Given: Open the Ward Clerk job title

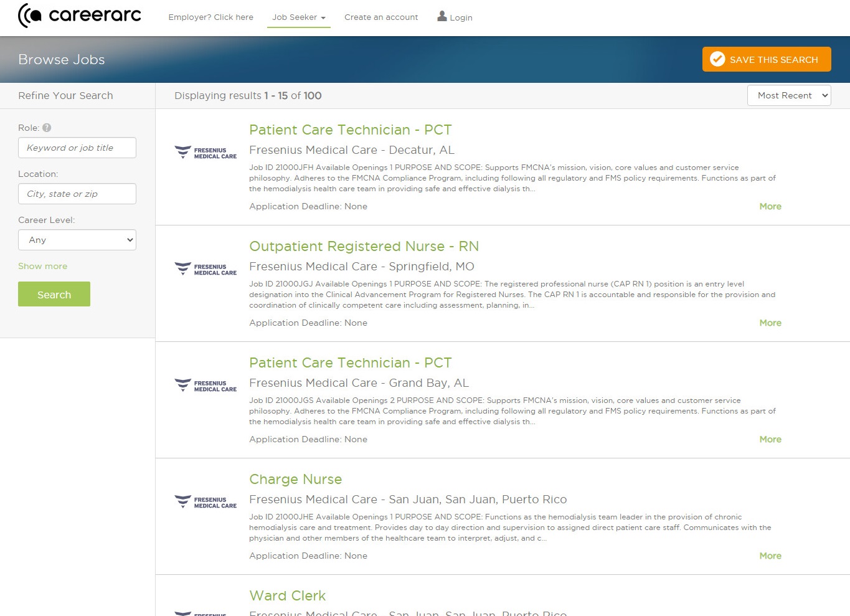Looking at the screenshot, I should click(x=287, y=596).
